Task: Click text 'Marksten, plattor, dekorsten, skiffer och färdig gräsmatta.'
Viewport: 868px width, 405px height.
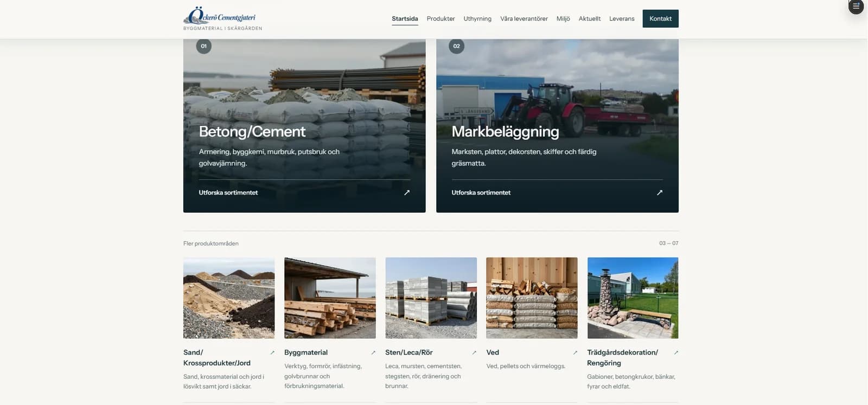Action: 524,157
